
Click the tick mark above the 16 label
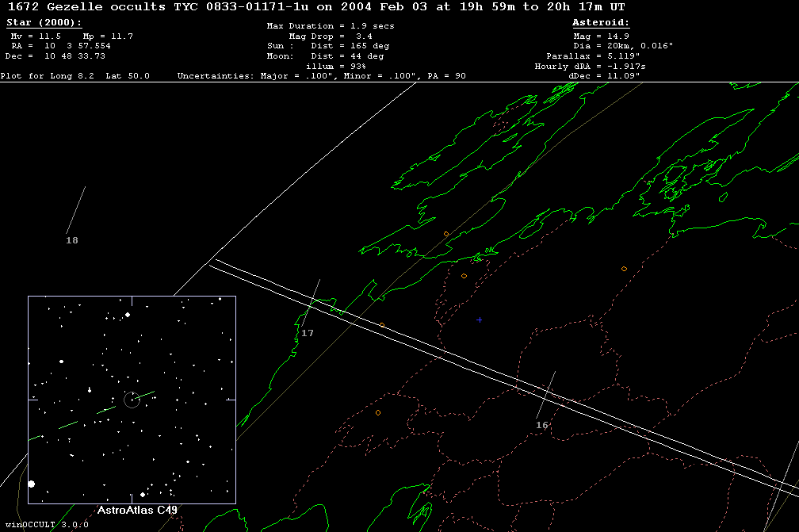(x=545, y=394)
